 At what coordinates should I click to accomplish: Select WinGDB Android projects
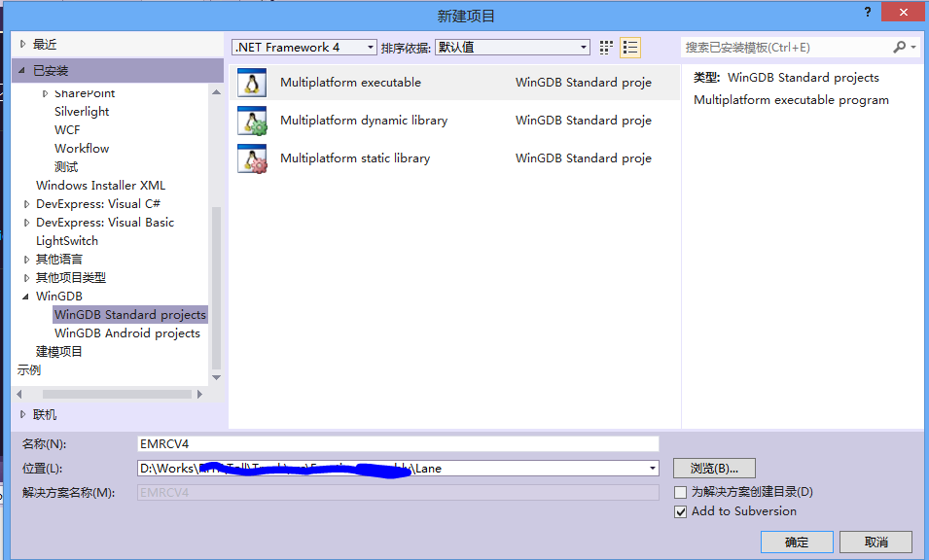click(127, 333)
